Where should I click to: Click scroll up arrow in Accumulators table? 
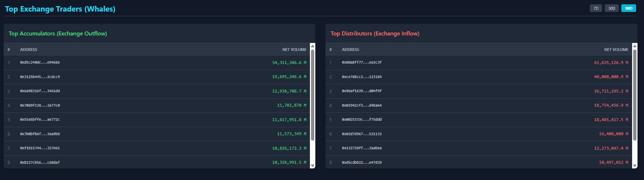[312, 46]
